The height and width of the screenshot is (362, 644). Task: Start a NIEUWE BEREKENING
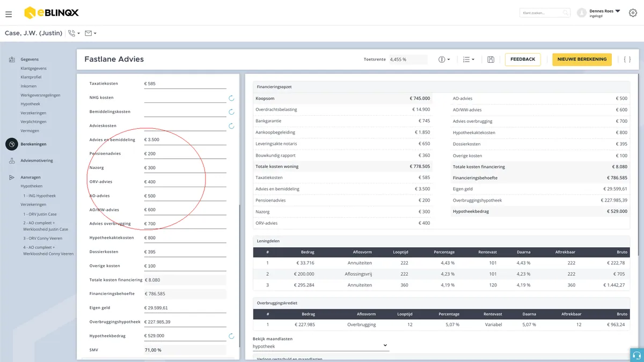[x=582, y=60]
